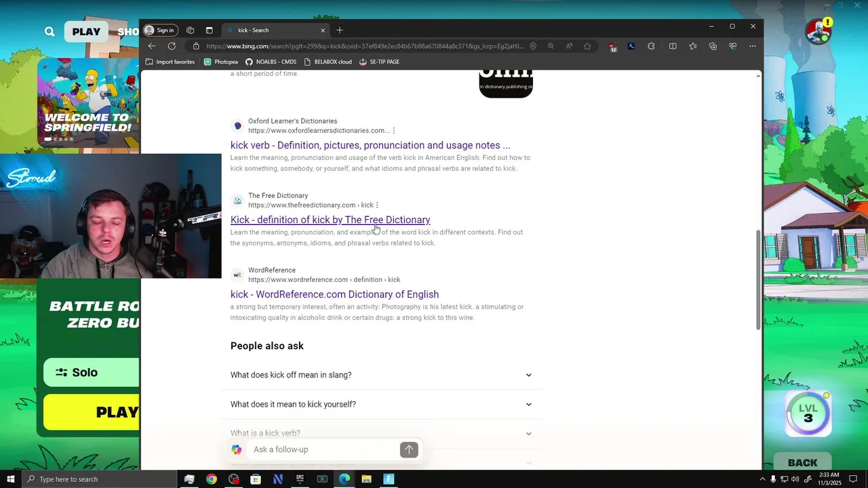The height and width of the screenshot is (488, 868).
Task: Open Windows notification center icon
Action: coord(855,479)
